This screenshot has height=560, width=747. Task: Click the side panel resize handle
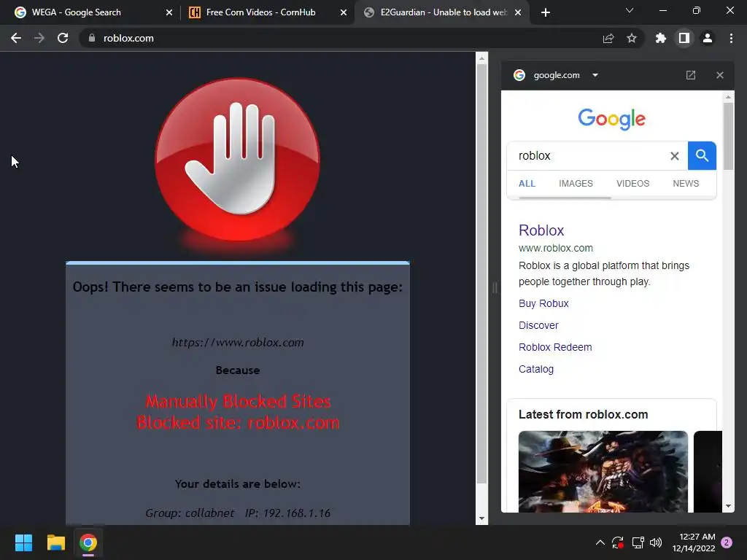[495, 287]
